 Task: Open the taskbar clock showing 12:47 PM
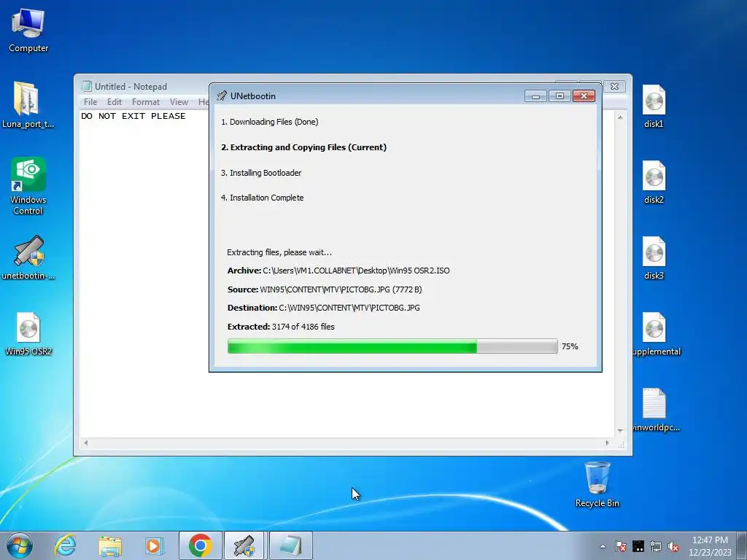[710, 545]
